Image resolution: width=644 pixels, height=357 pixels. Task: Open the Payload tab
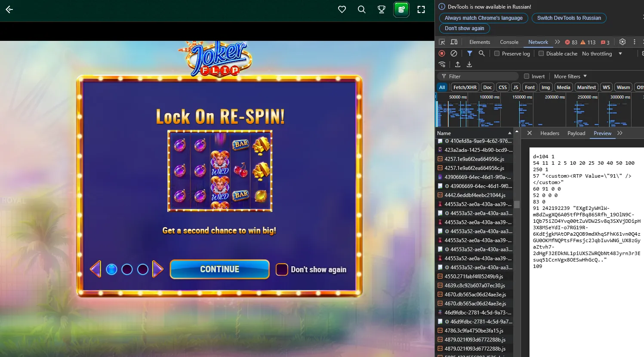tap(576, 133)
